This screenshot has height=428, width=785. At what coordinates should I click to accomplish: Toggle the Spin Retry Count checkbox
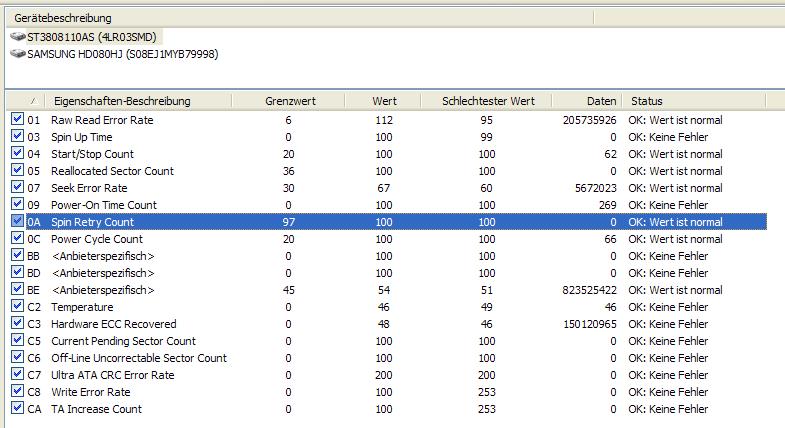pos(18,221)
